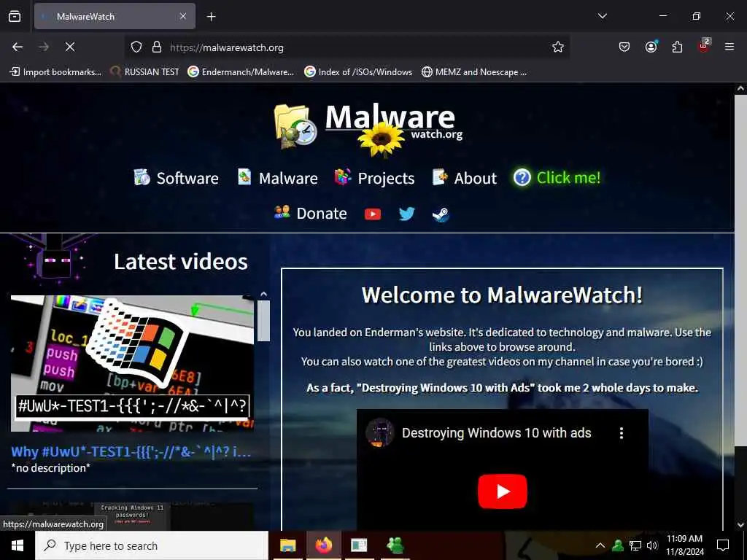The image size is (747, 560).
Task: View site security padlock info
Action: pyautogui.click(x=156, y=47)
